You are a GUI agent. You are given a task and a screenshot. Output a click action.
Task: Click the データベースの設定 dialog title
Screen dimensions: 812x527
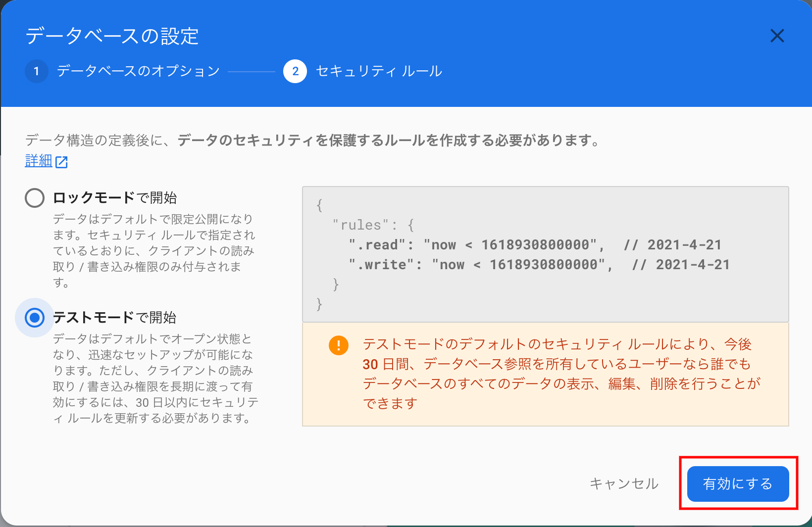point(112,36)
